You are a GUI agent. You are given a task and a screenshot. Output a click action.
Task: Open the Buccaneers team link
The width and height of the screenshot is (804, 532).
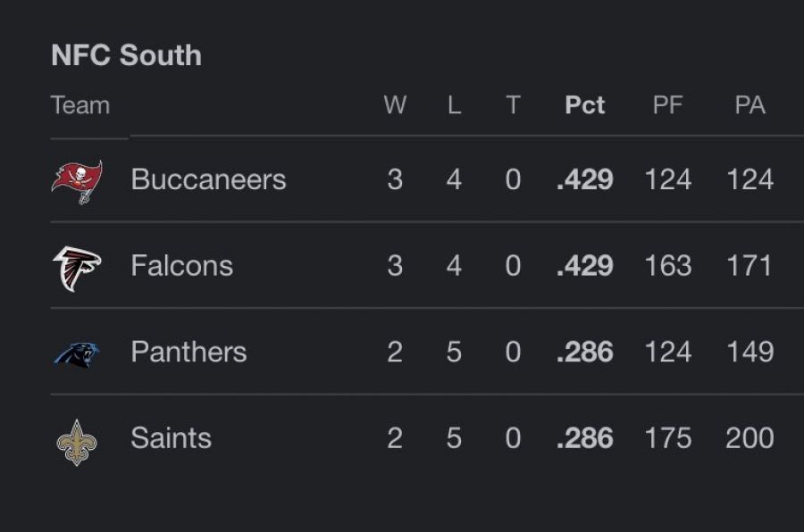coord(208,180)
